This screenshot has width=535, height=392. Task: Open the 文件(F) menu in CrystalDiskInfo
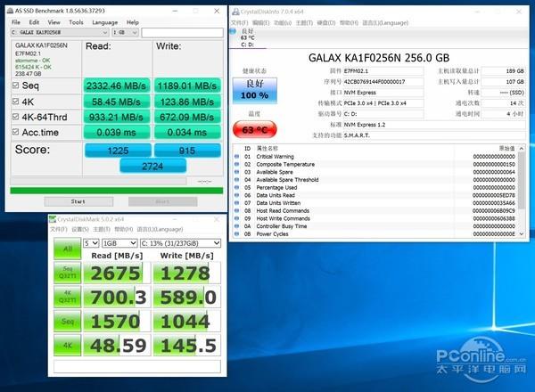(239, 22)
